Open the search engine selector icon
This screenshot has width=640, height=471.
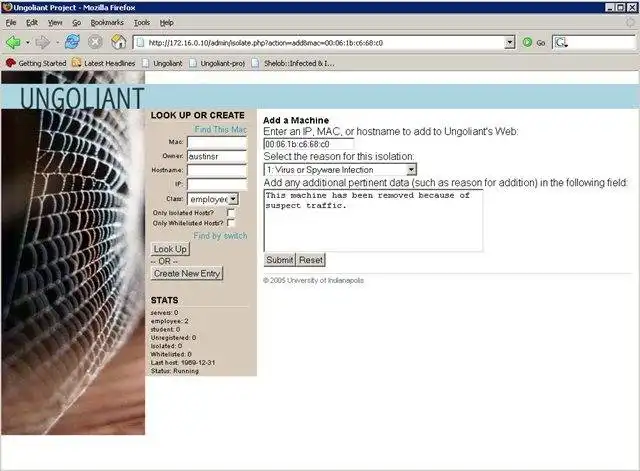click(561, 42)
